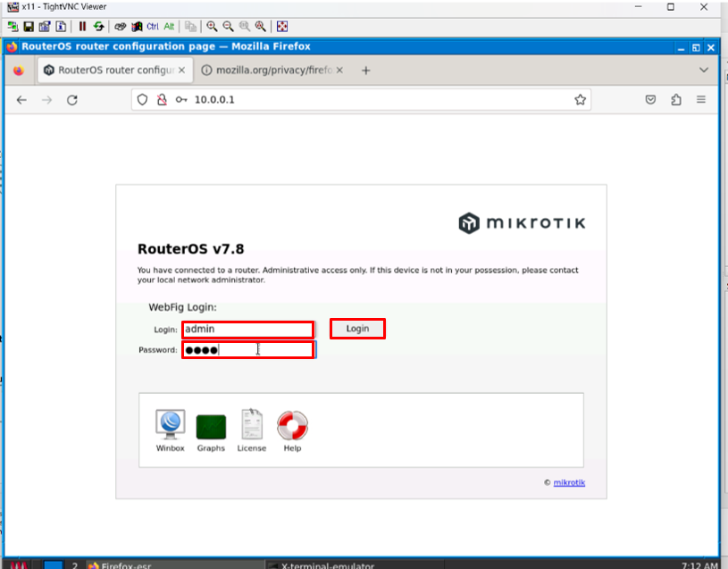Viewport: 728px width, 569px height.
Task: Bookmark this page with the star icon
Action: (x=580, y=100)
